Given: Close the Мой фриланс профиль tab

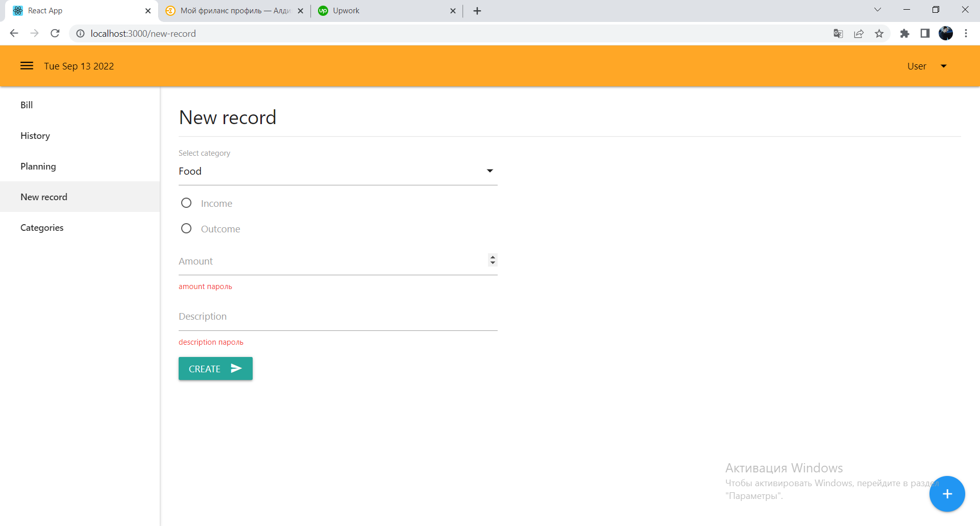Looking at the screenshot, I should click(x=301, y=11).
